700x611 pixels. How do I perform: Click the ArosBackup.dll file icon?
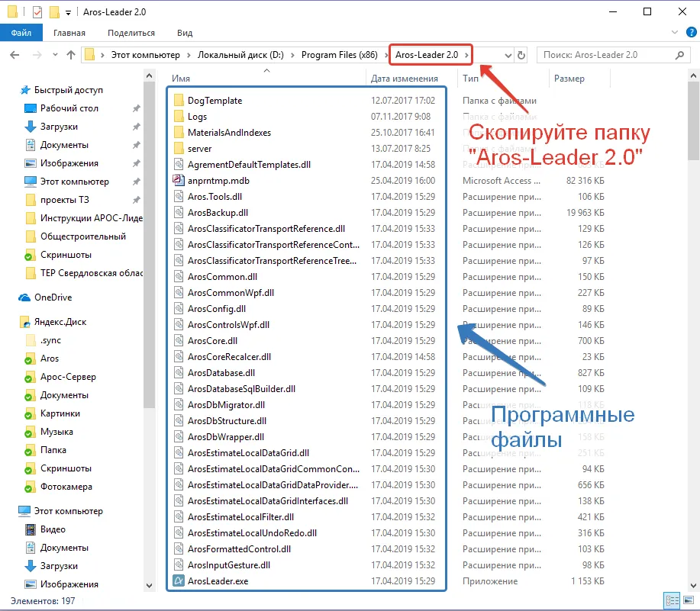tap(179, 213)
